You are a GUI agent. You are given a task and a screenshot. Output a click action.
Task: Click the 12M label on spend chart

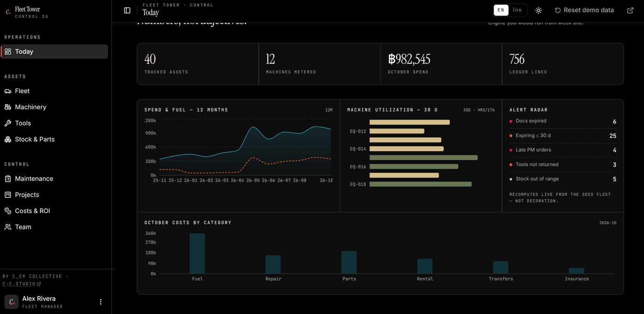[x=329, y=110]
